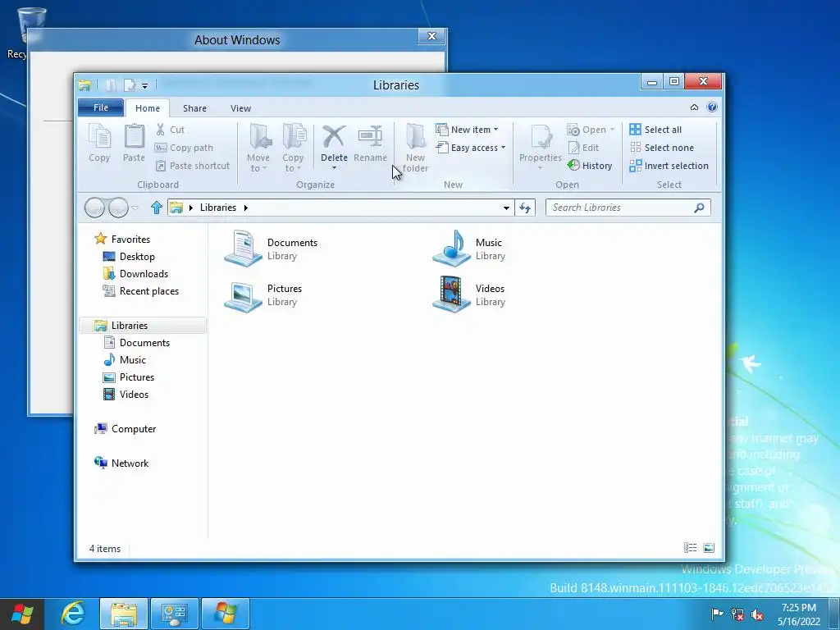Click Paste shortcut command
This screenshot has width=840, height=630.
click(192, 166)
